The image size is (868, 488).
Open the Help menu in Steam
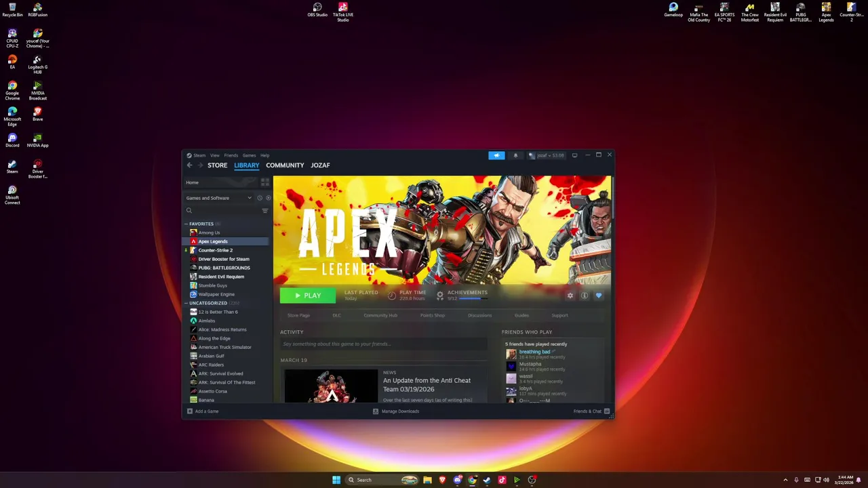(x=265, y=155)
